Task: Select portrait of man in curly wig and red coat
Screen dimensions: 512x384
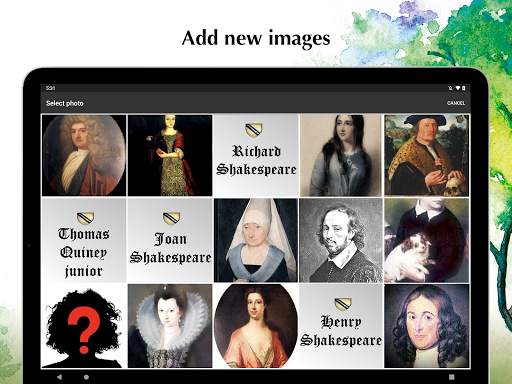Action: pos(84,155)
